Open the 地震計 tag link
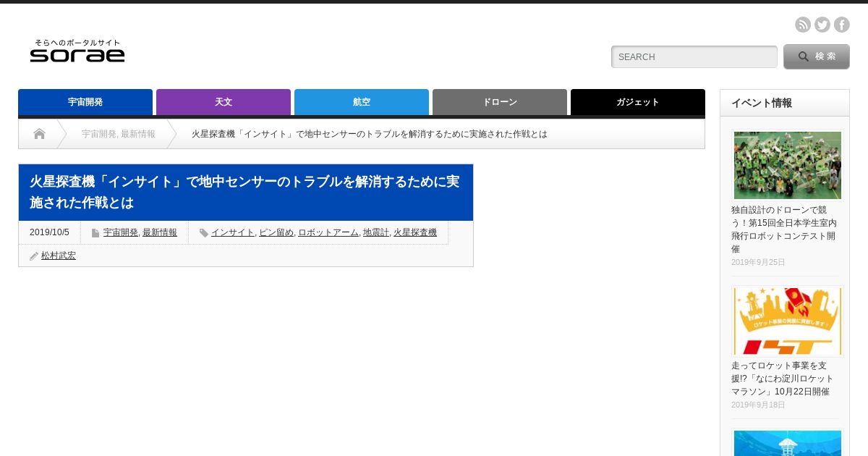The width and height of the screenshot is (868, 456). point(376,232)
